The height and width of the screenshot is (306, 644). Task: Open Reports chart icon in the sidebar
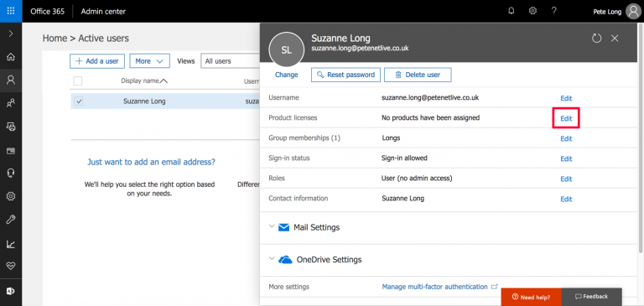(11, 244)
